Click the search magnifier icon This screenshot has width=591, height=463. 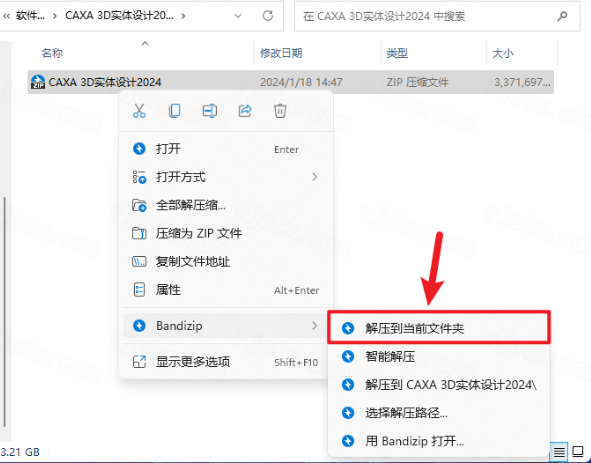(562, 16)
